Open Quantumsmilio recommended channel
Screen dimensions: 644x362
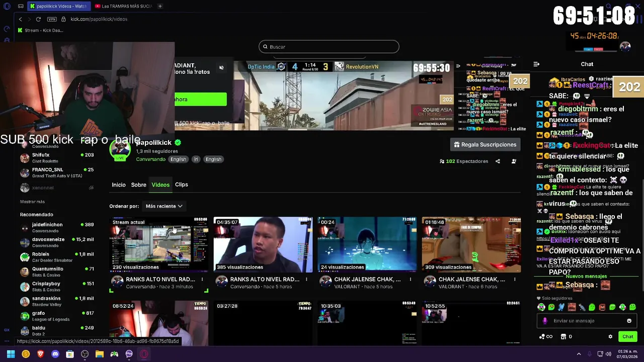[x=57, y=271]
